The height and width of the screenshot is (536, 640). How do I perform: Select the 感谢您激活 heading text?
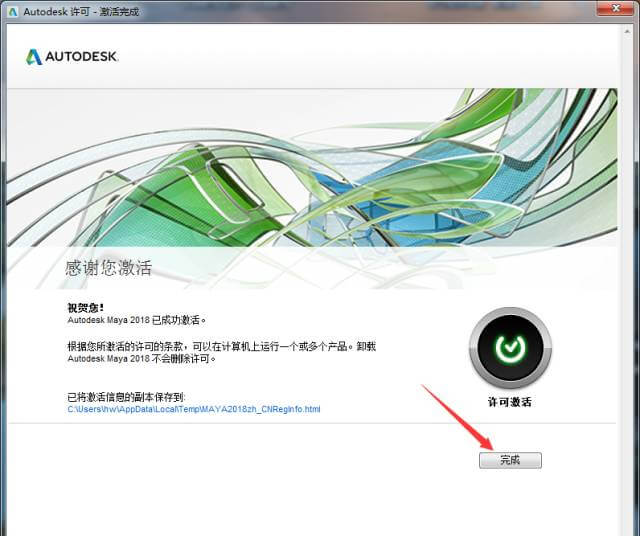[x=109, y=268]
